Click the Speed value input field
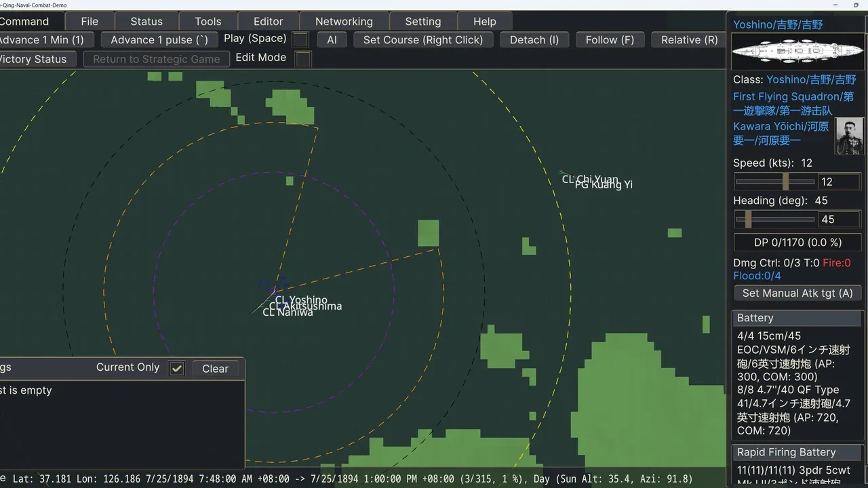Viewport: 868px width, 488px height. point(840,182)
